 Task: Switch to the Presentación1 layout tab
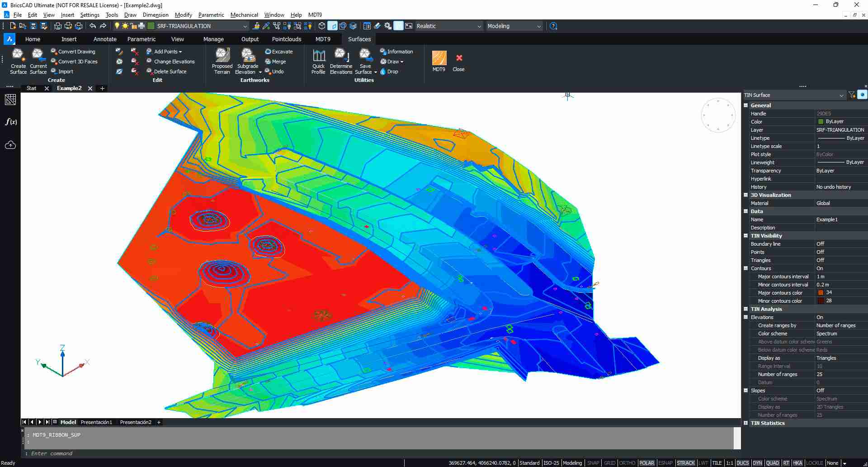coord(96,422)
